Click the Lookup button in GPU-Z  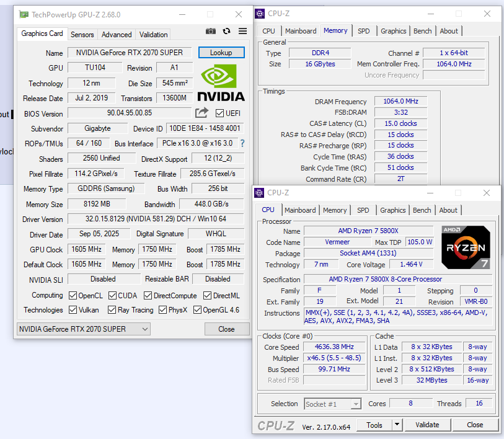(221, 53)
